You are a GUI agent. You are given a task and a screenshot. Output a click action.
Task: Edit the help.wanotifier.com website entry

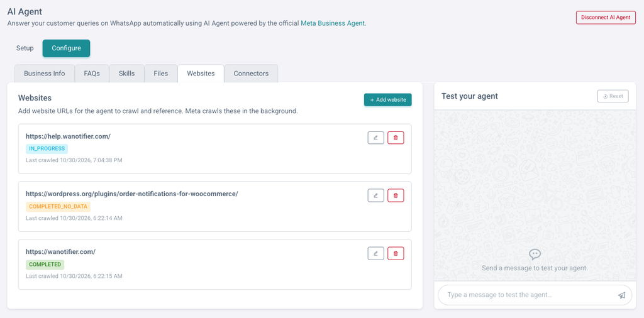(x=376, y=138)
